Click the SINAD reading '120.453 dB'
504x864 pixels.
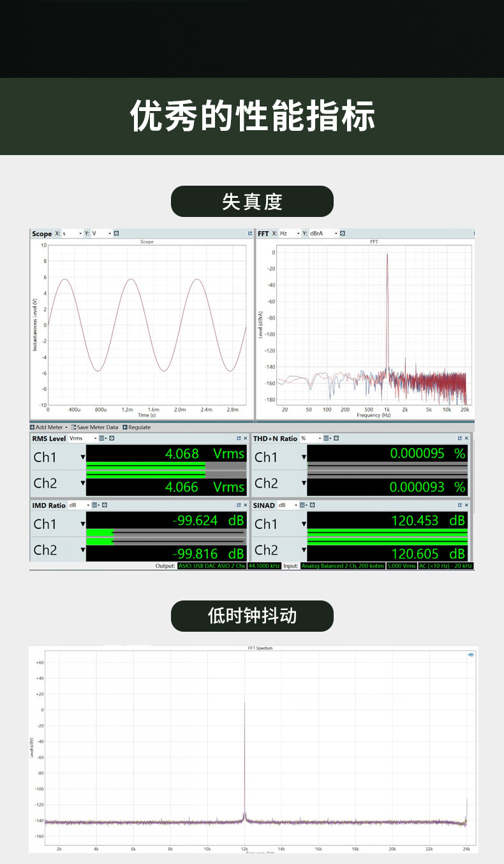click(x=428, y=521)
